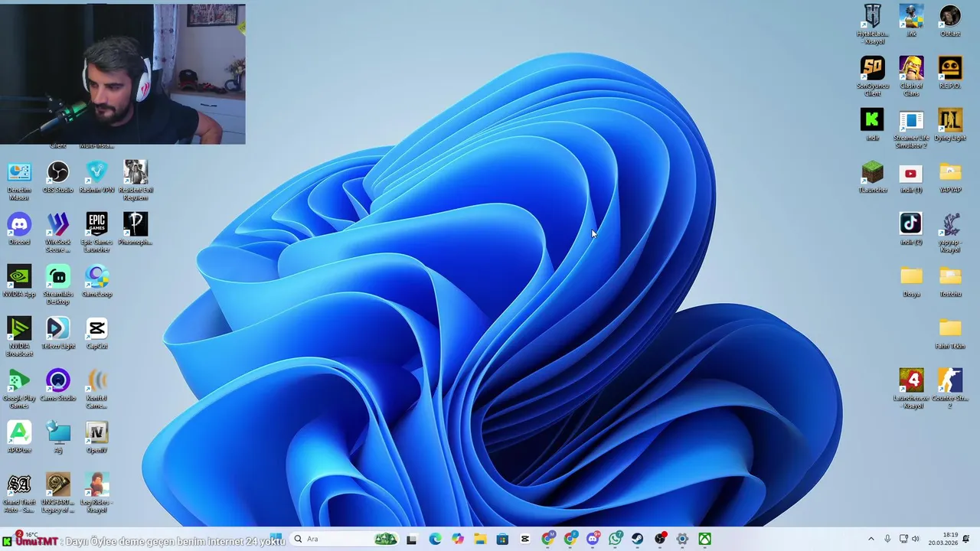Launch Streamlabs Desktop shortcut
980x551 pixels.
[58, 285]
